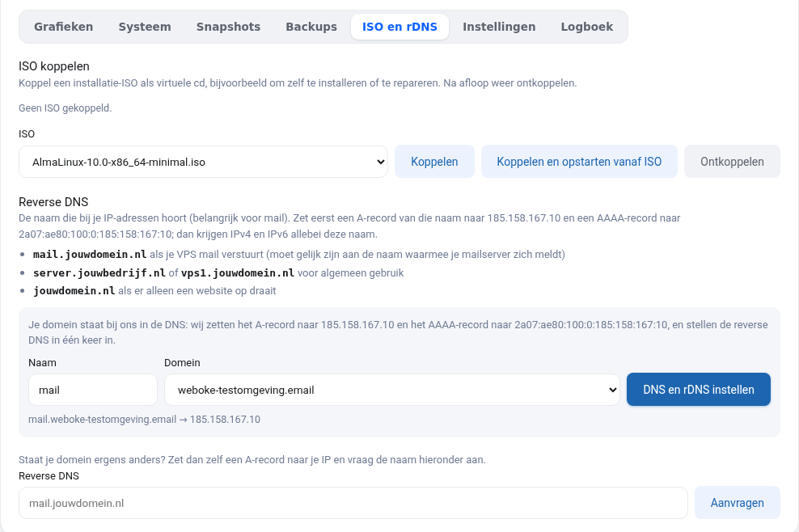
Task: Click the 'Koppel een installatie-ISO' description text
Action: click(x=298, y=83)
